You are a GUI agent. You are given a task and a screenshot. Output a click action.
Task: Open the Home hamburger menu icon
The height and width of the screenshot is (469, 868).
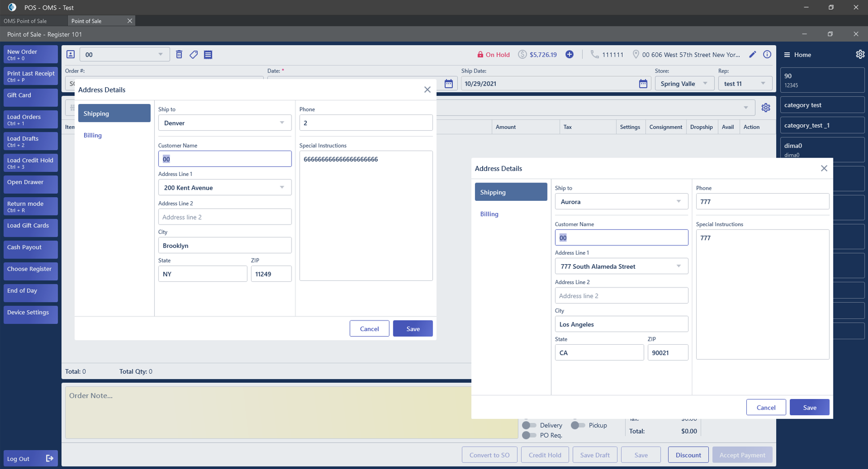787,55
